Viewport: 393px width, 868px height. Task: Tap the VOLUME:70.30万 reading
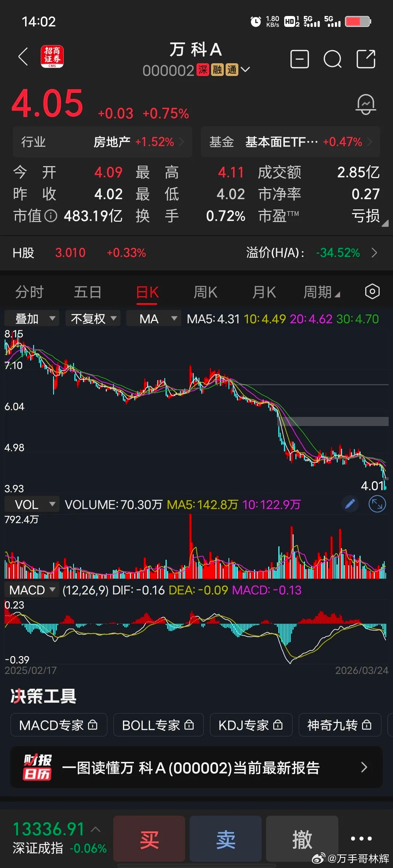(114, 505)
